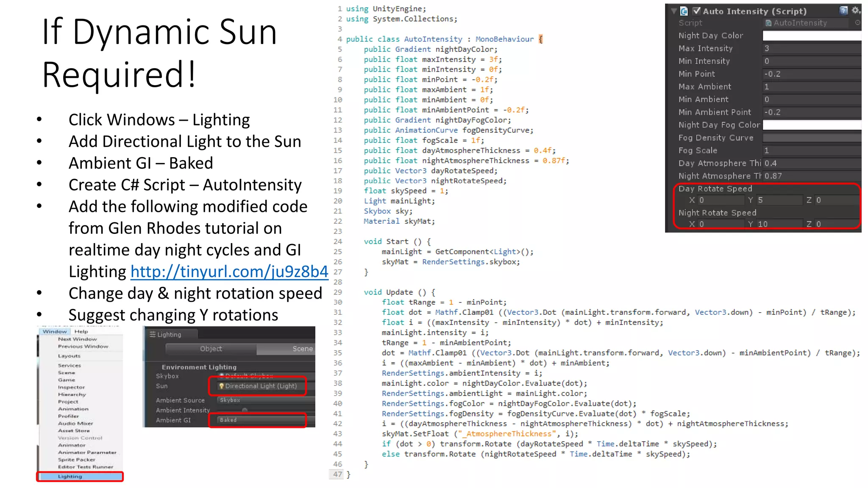Click code line number 29

[x=337, y=292]
